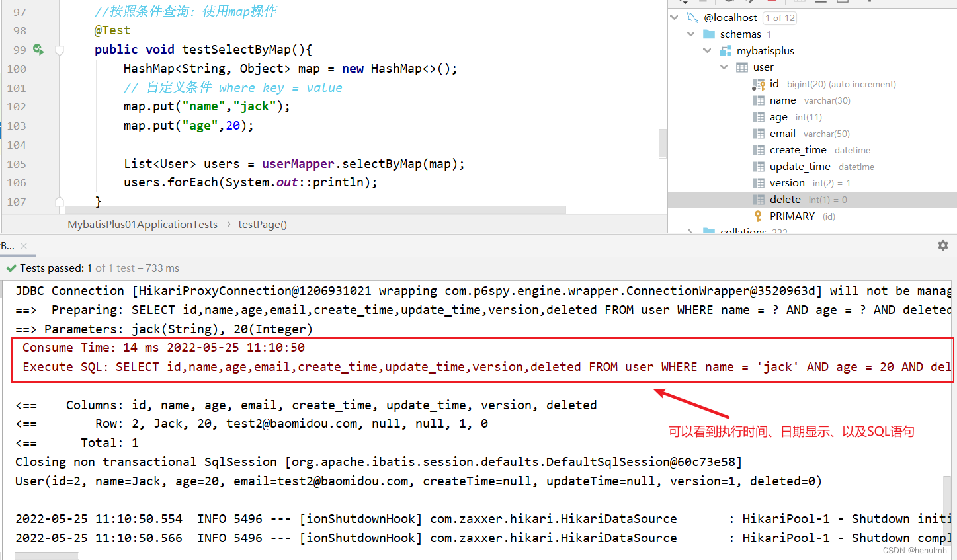Click 'Closing non transactional SqlSession' line
This screenshot has width=957, height=560.
pyautogui.click(x=378, y=462)
